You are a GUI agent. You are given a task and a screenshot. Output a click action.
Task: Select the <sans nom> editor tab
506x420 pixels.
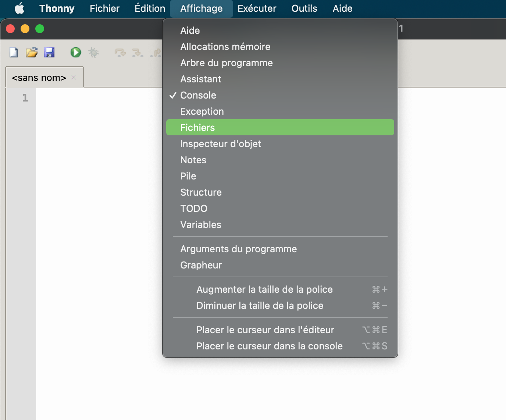pos(39,78)
